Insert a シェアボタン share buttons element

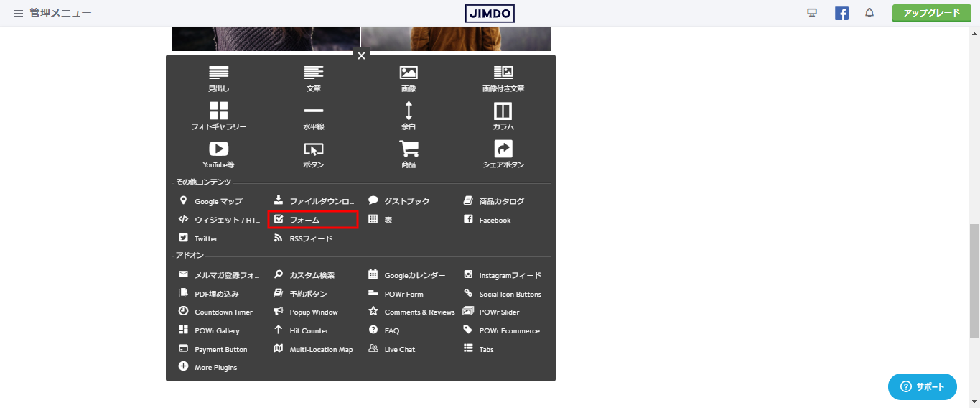(503, 154)
